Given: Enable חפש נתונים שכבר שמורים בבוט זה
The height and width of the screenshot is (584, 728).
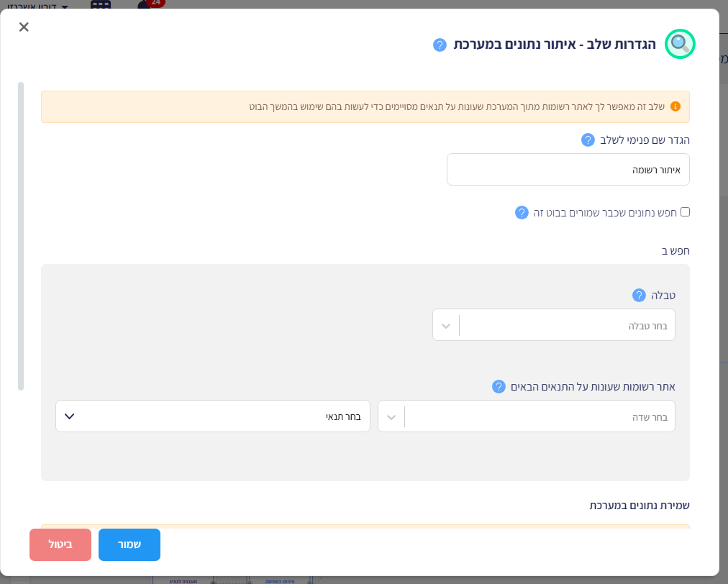Looking at the screenshot, I should pos(685,212).
